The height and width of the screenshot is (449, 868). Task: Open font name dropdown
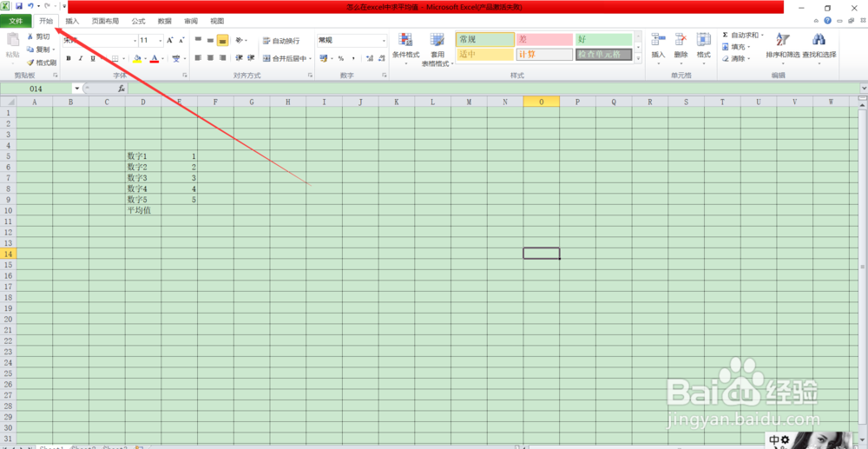(x=135, y=41)
